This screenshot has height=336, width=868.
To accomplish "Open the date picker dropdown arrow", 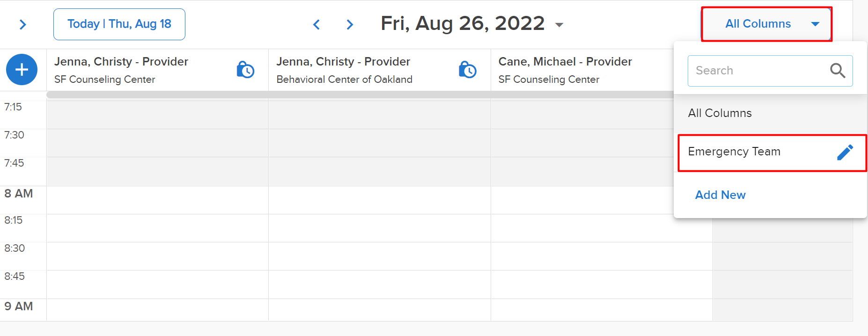I will (559, 25).
